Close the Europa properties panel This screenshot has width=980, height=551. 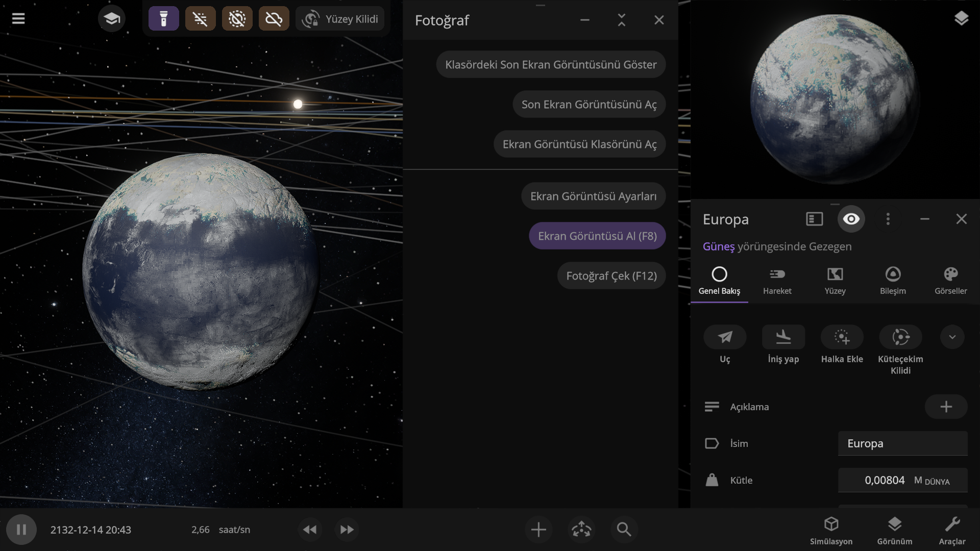tap(962, 219)
